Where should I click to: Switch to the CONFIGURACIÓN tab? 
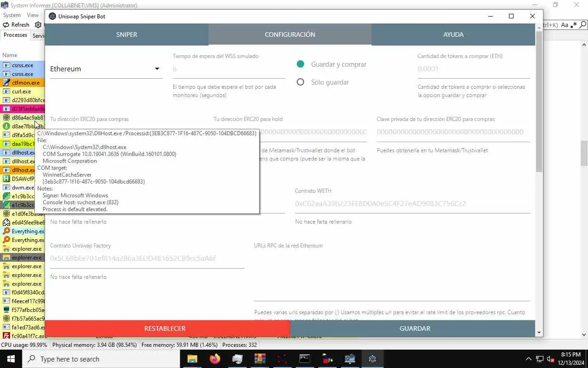(290, 34)
